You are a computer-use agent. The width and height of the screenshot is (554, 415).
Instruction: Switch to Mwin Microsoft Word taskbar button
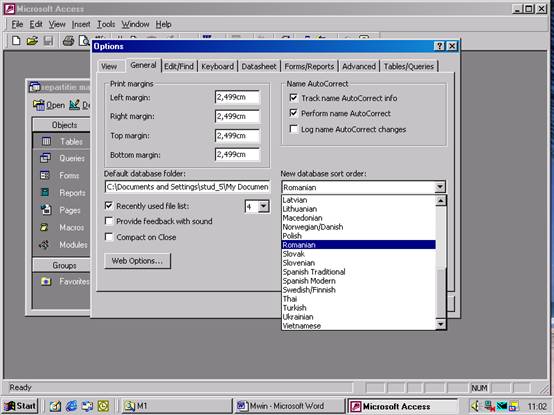click(289, 406)
